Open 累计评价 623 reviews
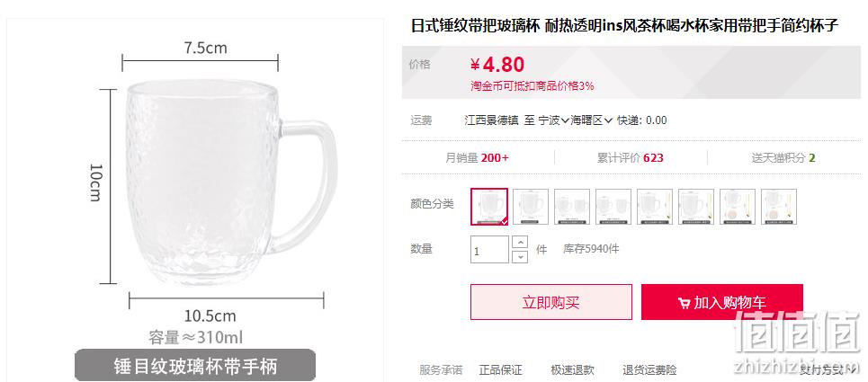 click(x=630, y=158)
